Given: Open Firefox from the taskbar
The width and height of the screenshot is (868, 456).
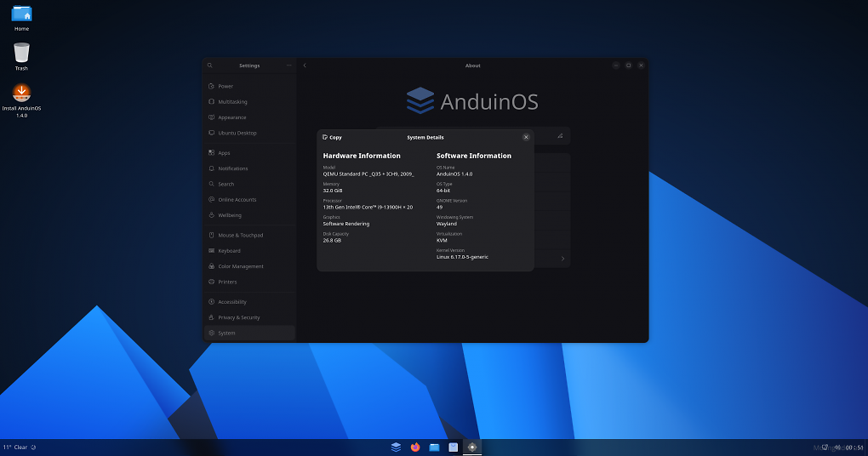Looking at the screenshot, I should (x=415, y=447).
